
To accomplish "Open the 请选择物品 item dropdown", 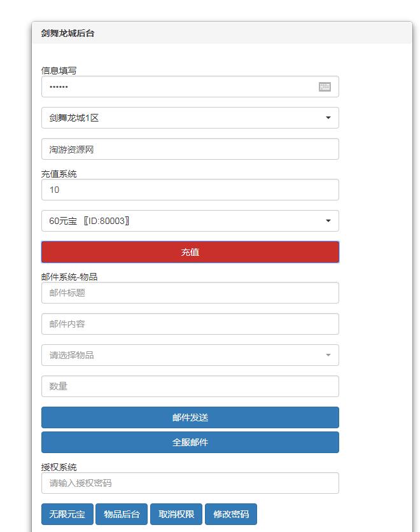I will click(x=190, y=355).
